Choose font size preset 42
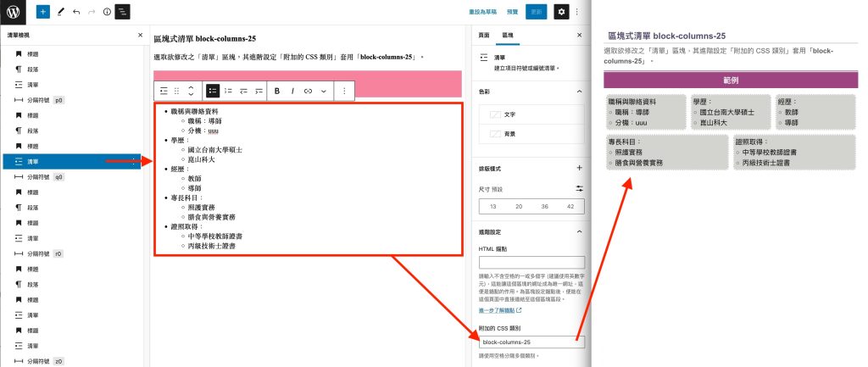This screenshot has height=367, width=868. [x=570, y=207]
